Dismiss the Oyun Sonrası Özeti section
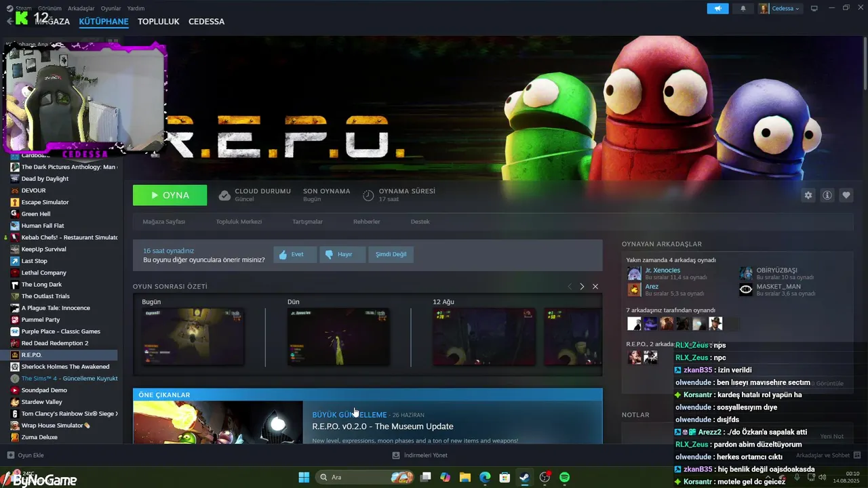 [595, 287]
